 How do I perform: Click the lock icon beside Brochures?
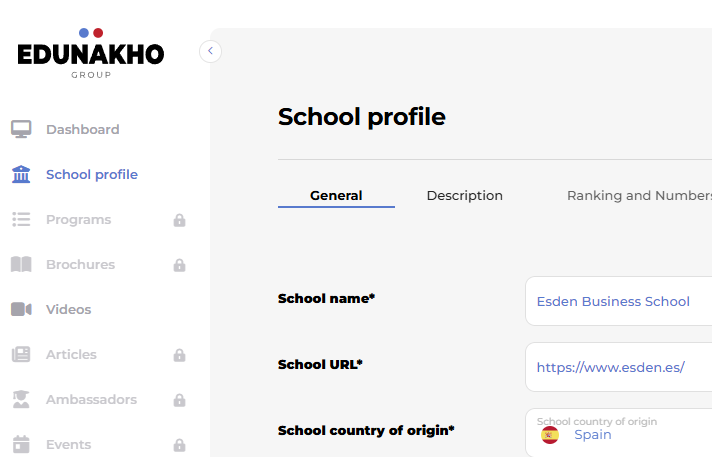179,265
